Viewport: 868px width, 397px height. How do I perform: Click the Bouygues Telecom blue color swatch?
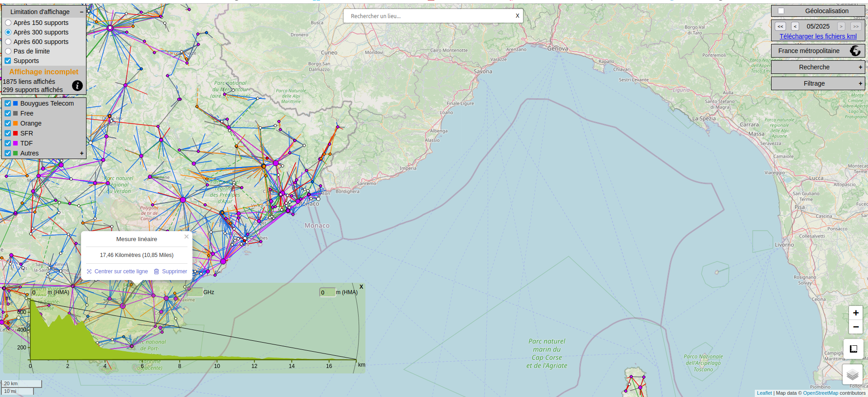point(15,103)
